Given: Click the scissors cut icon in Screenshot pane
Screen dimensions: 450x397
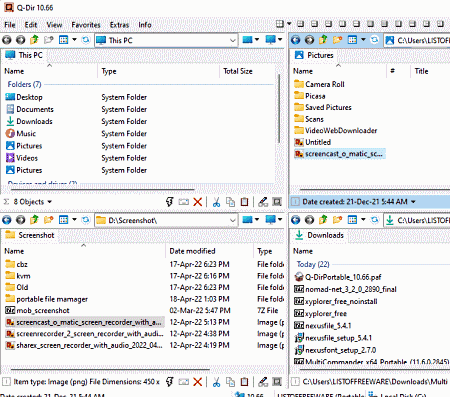Looking at the screenshot, I should pyautogui.click(x=216, y=382).
